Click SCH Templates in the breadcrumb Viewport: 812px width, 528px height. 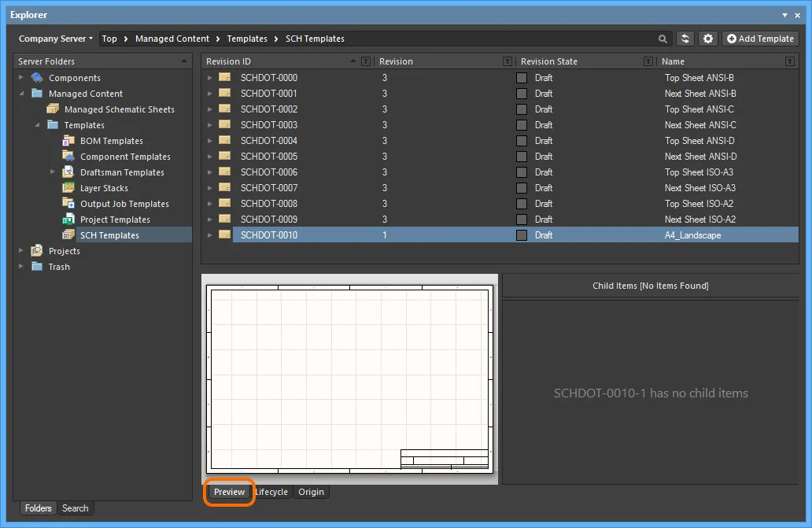(x=315, y=39)
